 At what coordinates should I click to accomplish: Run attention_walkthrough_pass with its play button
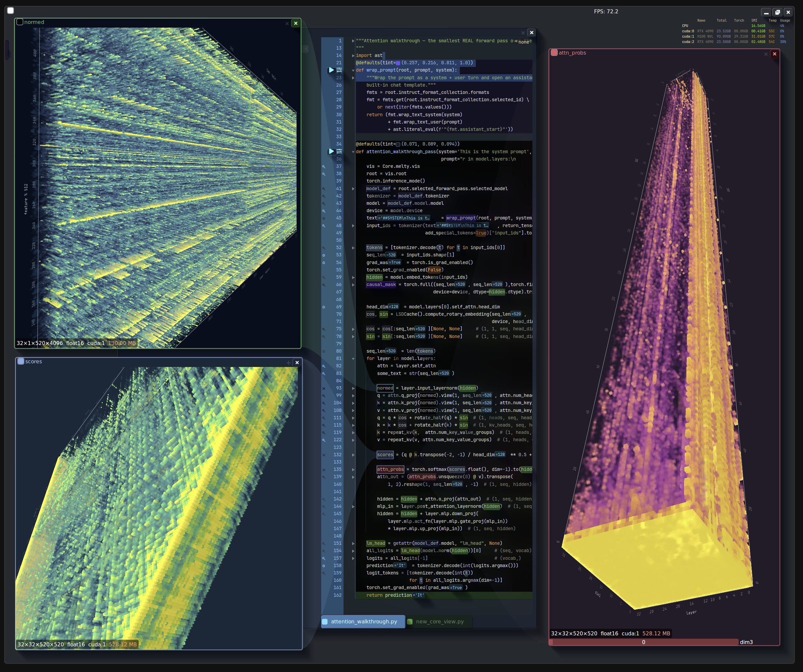331,152
